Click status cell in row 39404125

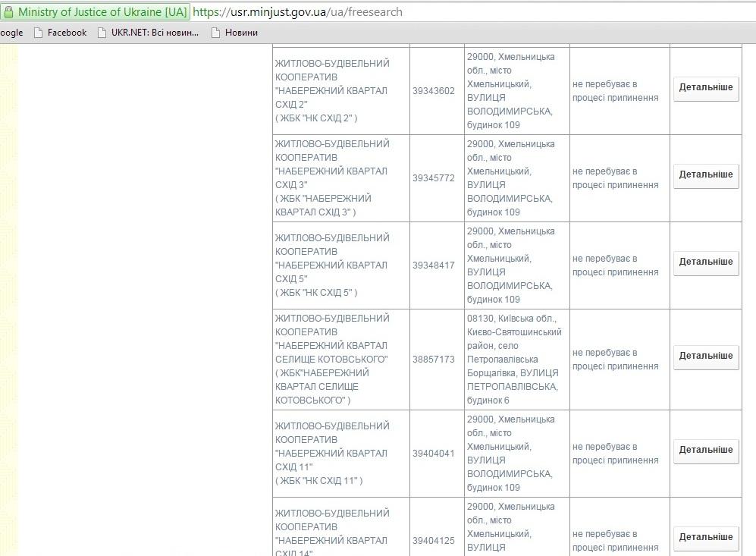click(x=620, y=526)
